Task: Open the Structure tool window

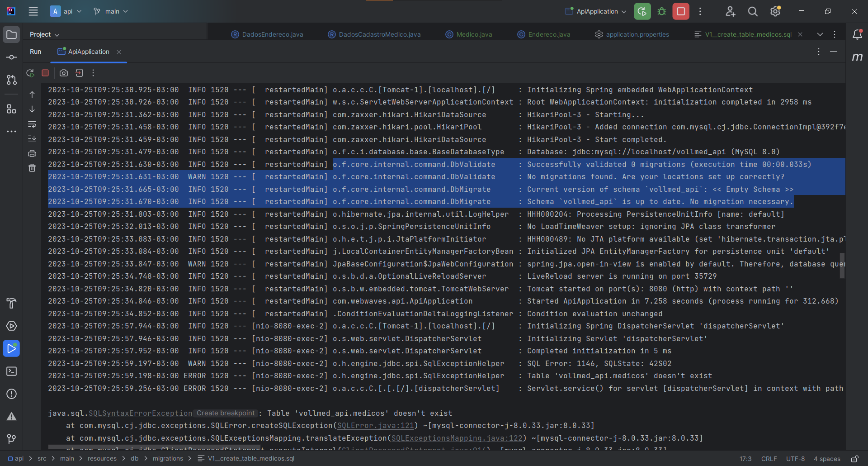Action: coord(11,109)
